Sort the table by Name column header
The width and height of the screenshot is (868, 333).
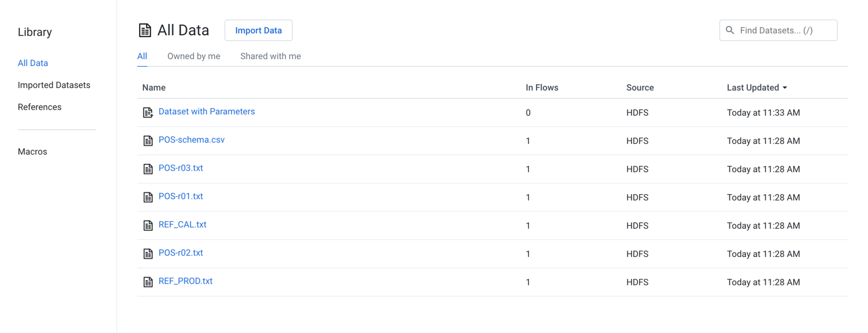coord(154,88)
